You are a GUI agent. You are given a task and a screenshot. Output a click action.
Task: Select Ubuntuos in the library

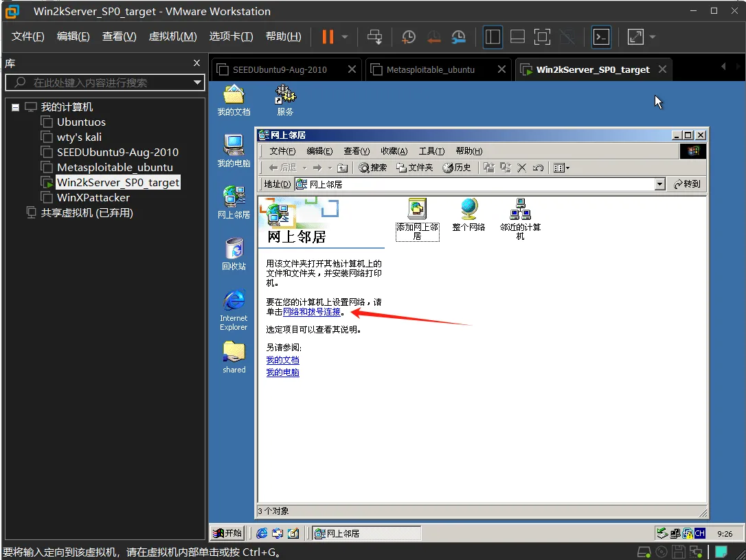click(x=81, y=122)
